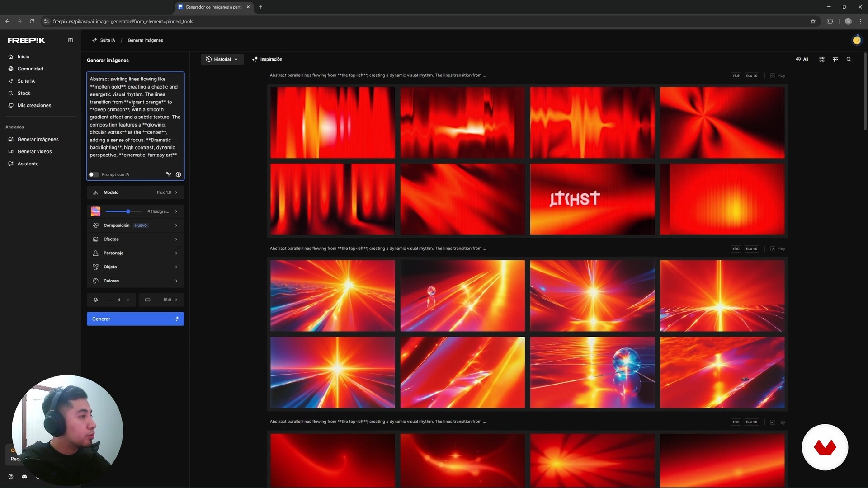Collapse the sidebar with the panel icon
The image size is (868, 488).
point(71,40)
